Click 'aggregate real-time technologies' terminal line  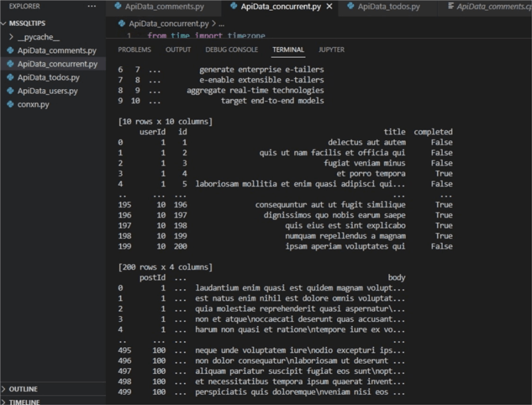tap(255, 90)
